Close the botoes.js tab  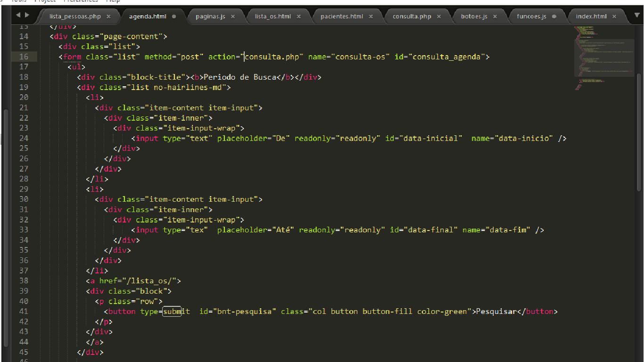(495, 16)
